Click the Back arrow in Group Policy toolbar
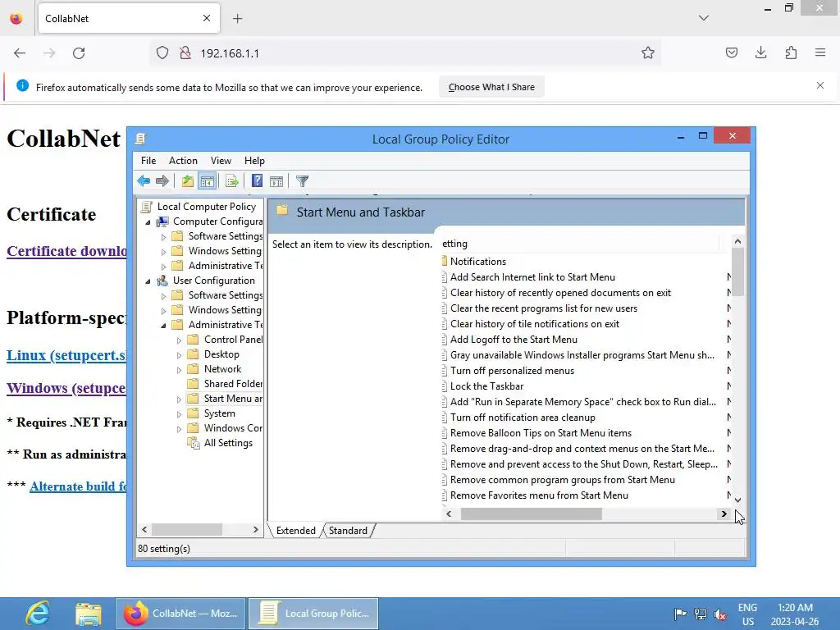 [144, 181]
